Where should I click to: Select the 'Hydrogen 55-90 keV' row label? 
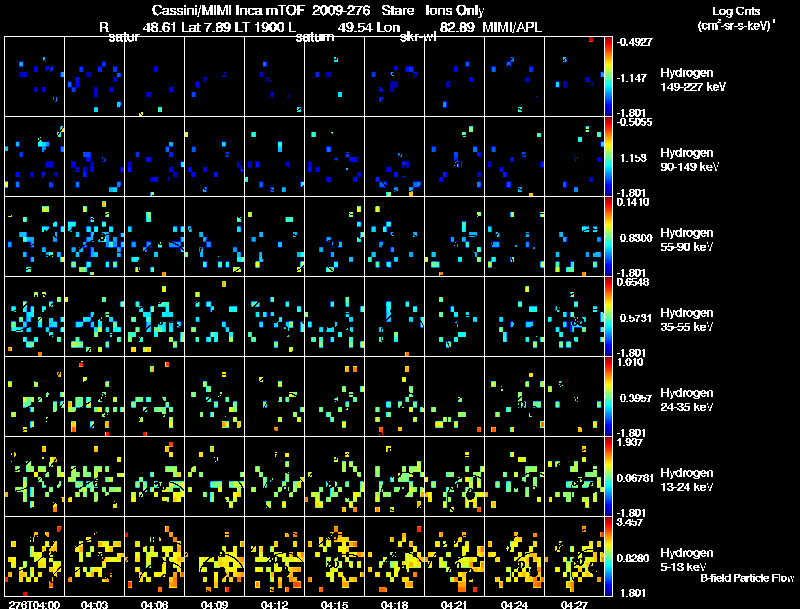pos(687,240)
